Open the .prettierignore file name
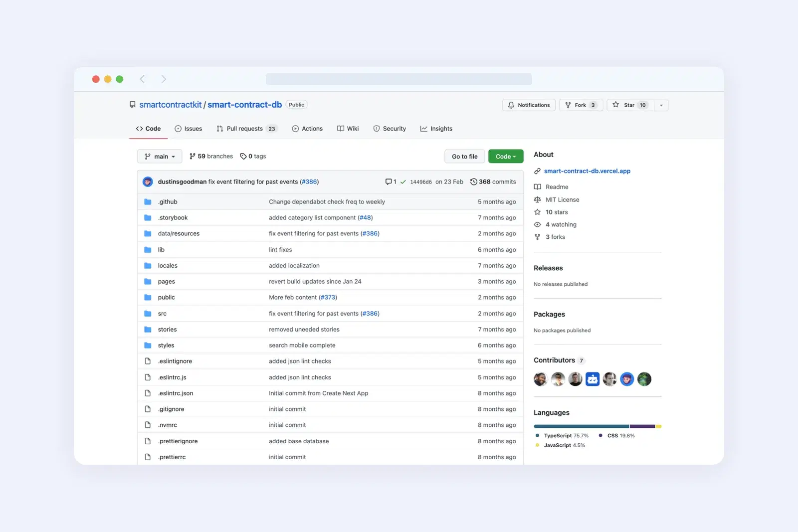The height and width of the screenshot is (532, 798). pos(178,441)
